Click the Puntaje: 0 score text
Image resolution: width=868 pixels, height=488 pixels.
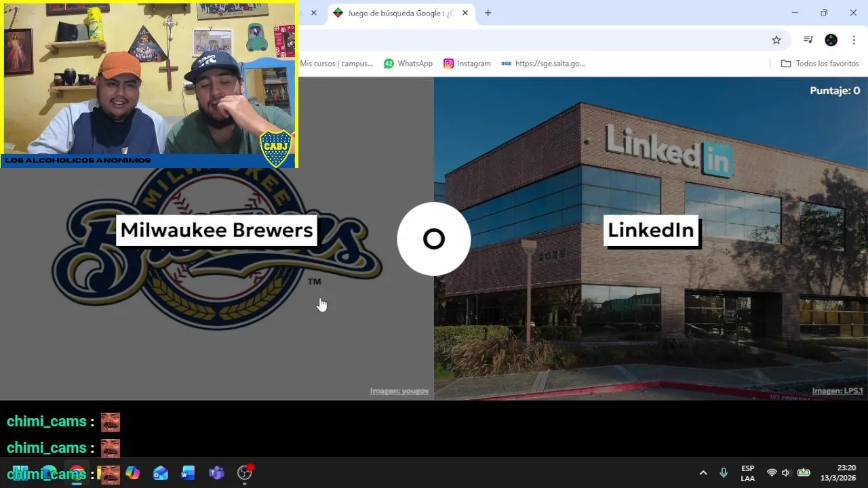pos(835,91)
